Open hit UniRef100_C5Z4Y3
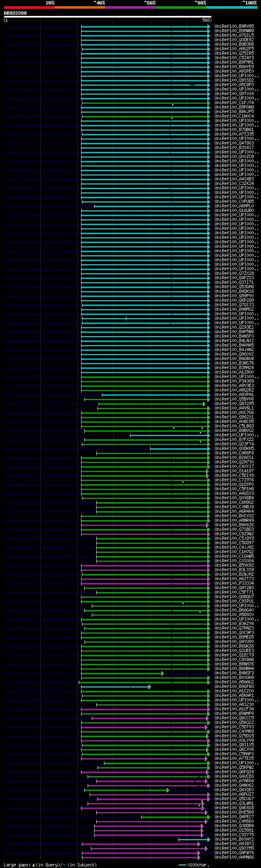Screen dimensions: 261x868 pos(234,58)
